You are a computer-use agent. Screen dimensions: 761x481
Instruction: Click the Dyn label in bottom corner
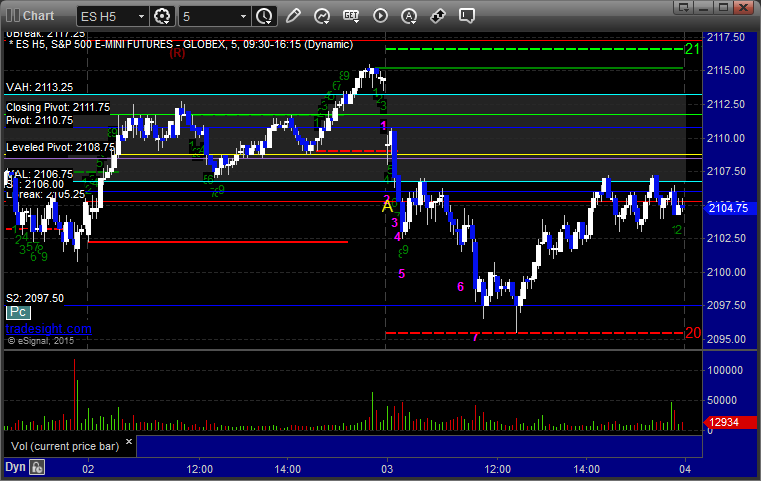[x=15, y=467]
